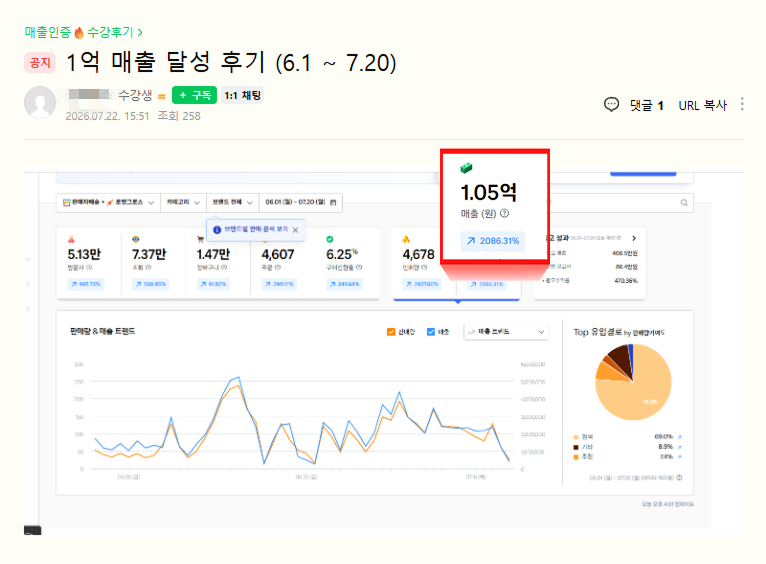Select the 4,607 주문 metric card
Screen dimensions: 766x564
[283, 262]
